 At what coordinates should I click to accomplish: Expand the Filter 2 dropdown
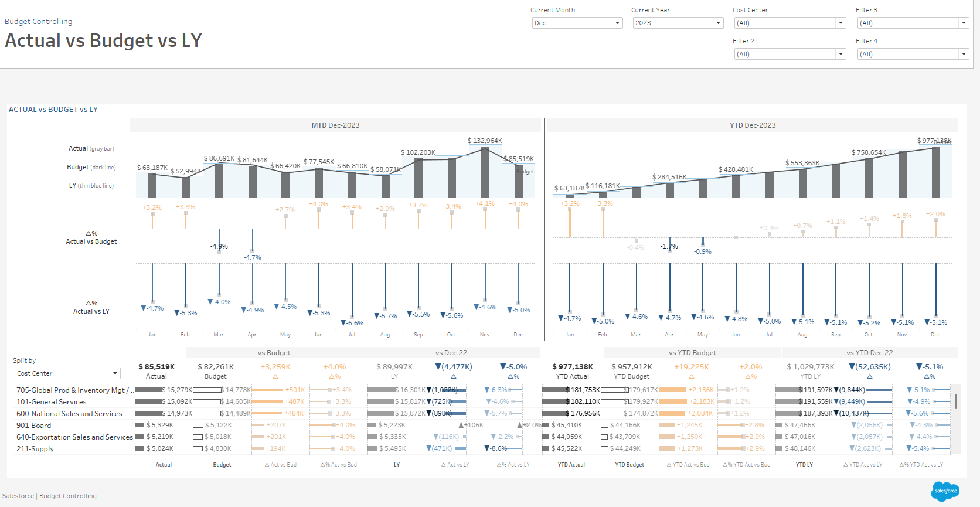790,54
